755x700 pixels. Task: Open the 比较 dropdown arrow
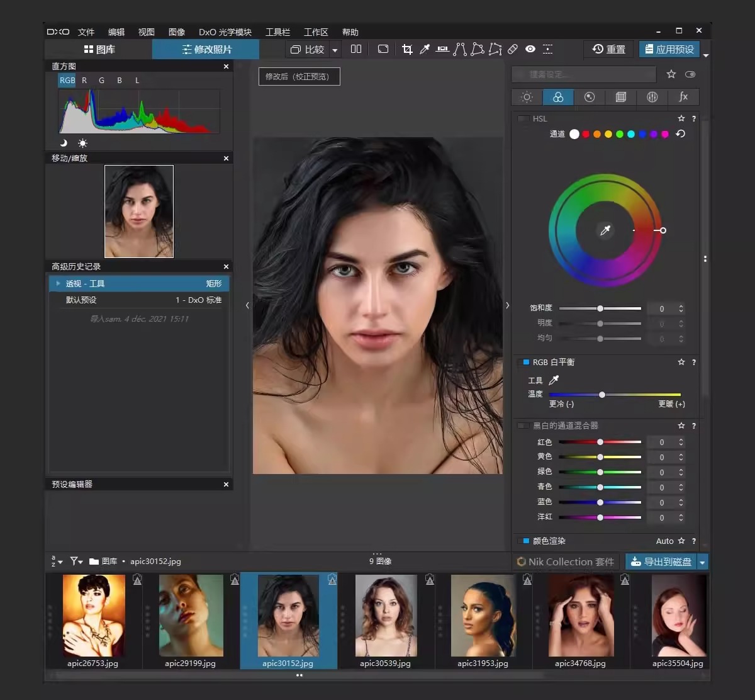point(335,50)
